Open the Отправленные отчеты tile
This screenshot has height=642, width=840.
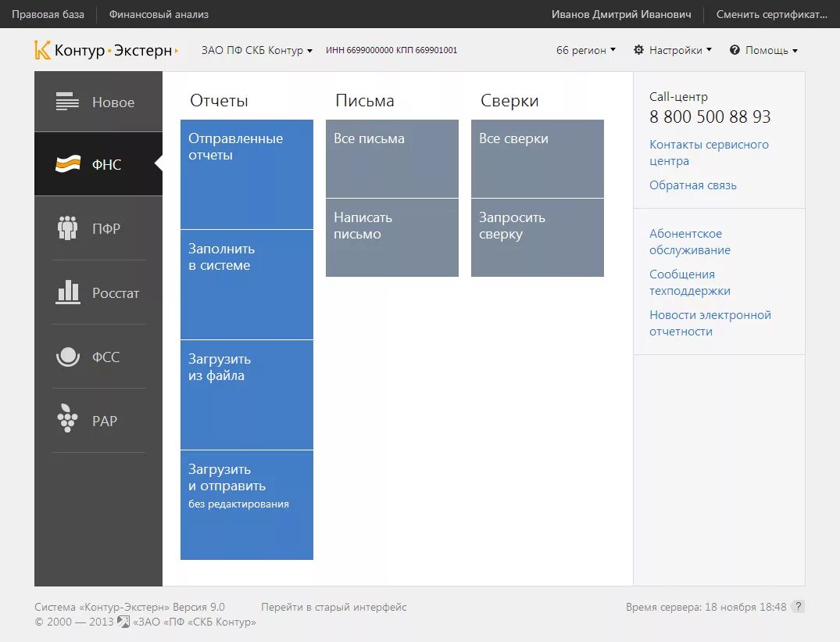(246, 174)
